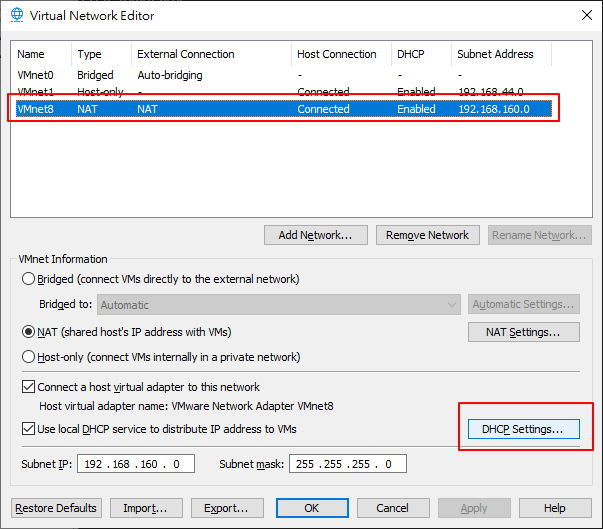Close the Virtual Network Editor dialog

pyautogui.click(x=586, y=15)
